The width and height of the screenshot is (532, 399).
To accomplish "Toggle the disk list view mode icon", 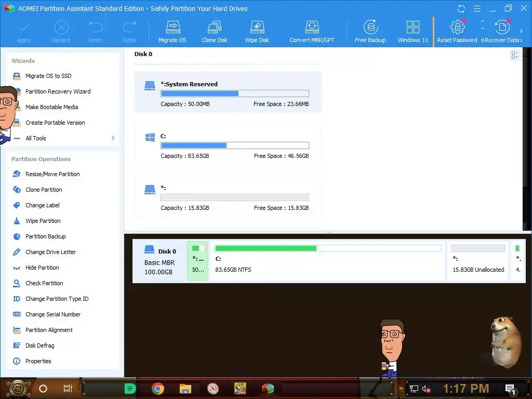I will point(515,55).
